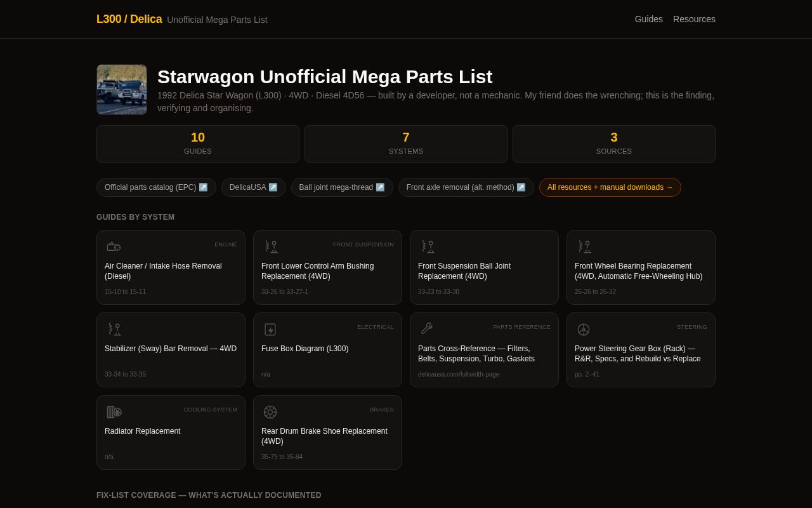This screenshot has width=812, height=508.
Task: Click the wrench icon on Parts Cross-Reference card
Action: tap(427, 329)
